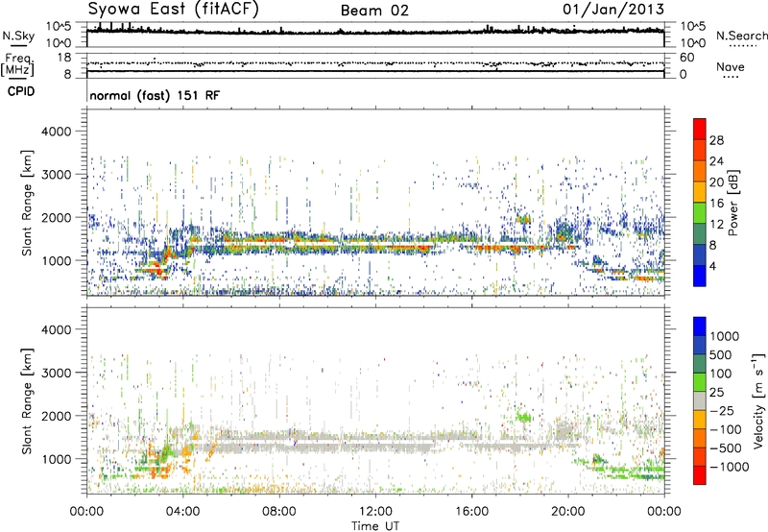Image resolution: width=768 pixels, height=532 pixels.
Task: Click the velocity colorbar label '100'
Action: point(720,374)
